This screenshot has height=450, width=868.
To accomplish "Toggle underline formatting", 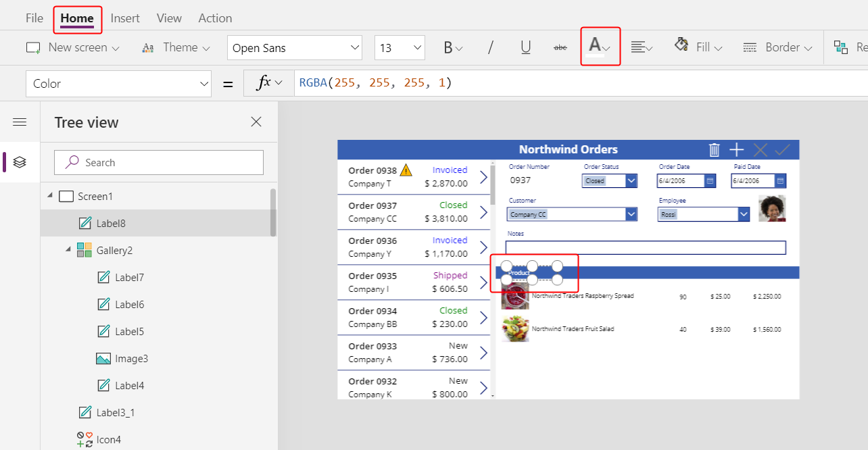I will 525,47.
